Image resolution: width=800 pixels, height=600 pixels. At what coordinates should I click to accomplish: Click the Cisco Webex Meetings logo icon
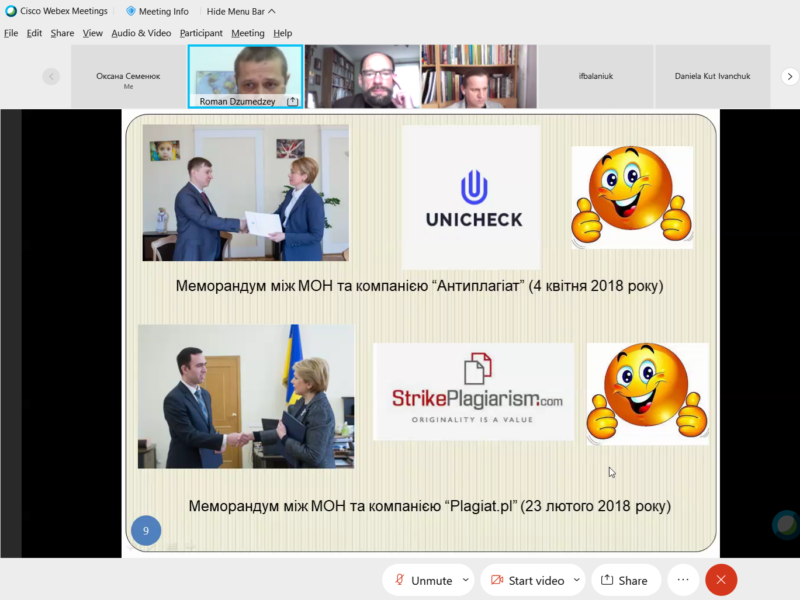coord(10,11)
